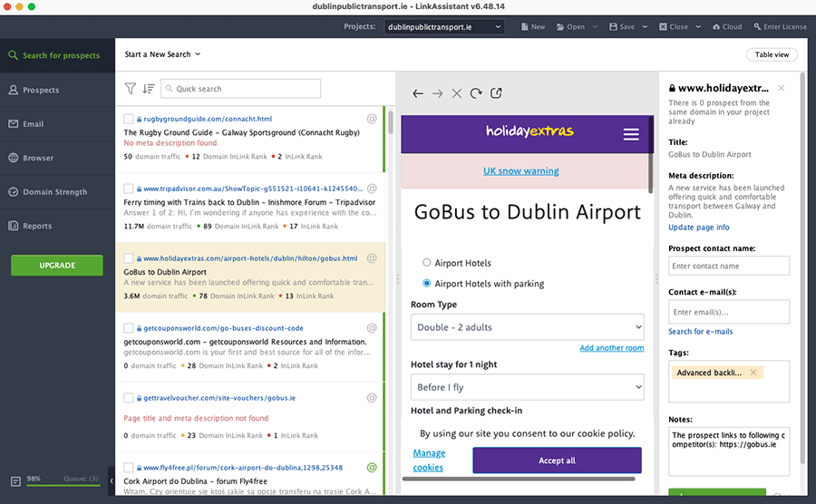
Task: Click email icon for rugbygroundguide row
Action: (372, 119)
